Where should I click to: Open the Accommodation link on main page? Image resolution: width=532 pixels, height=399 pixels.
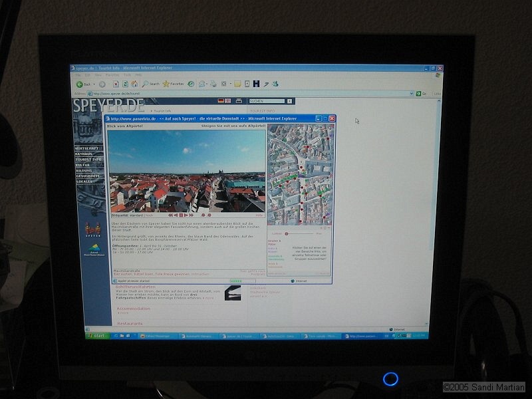pyautogui.click(x=134, y=309)
